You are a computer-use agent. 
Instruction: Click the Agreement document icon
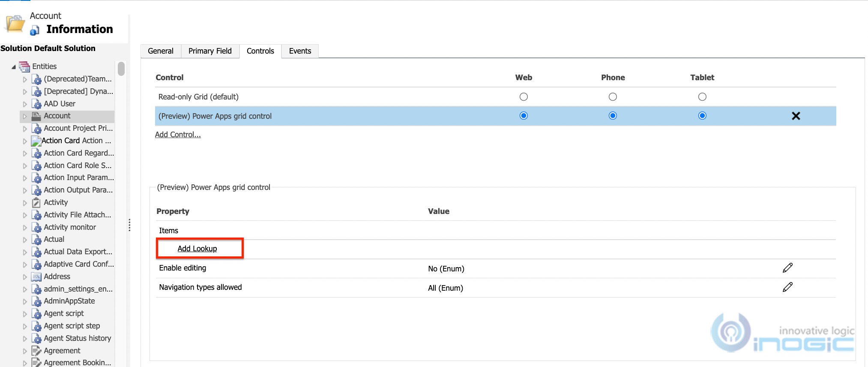coord(37,351)
